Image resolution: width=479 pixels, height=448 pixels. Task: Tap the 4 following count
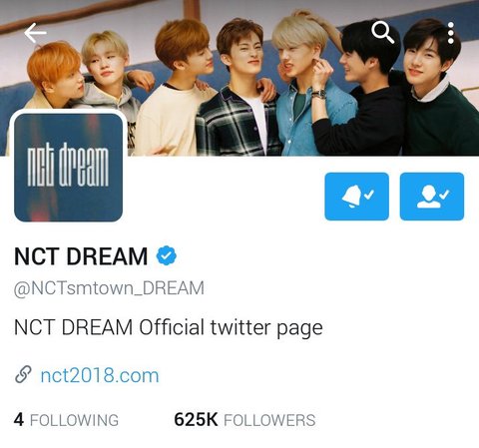[x=19, y=420]
